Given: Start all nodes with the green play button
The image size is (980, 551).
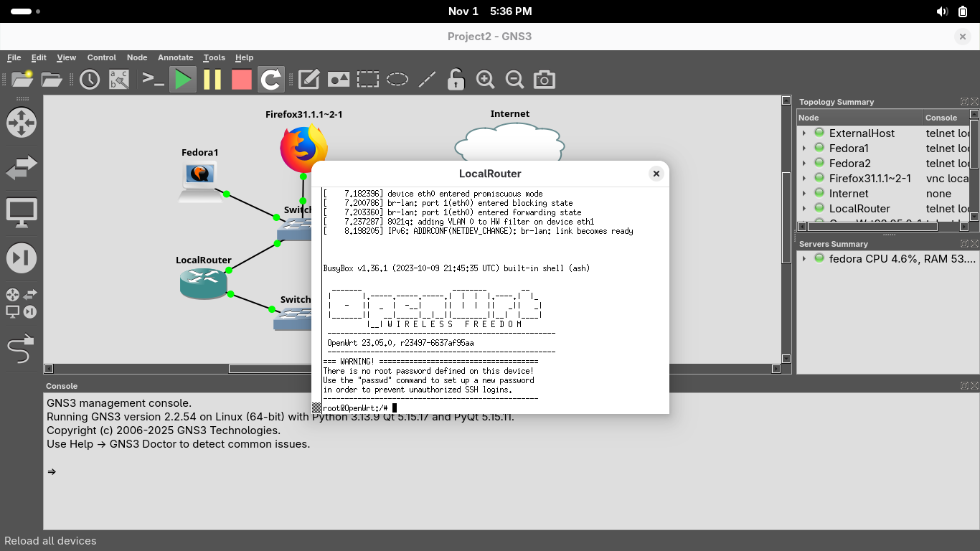Looking at the screenshot, I should pos(183,80).
